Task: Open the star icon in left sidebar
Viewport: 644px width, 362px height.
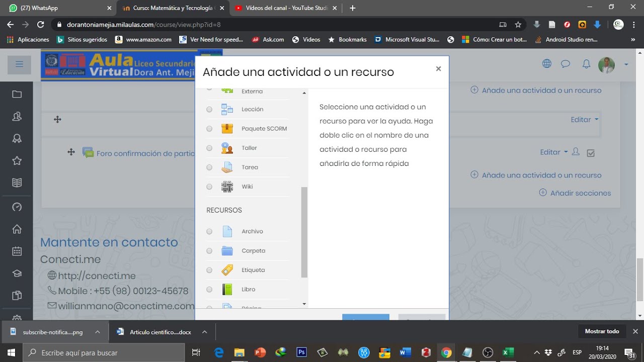Action: pyautogui.click(x=17, y=160)
